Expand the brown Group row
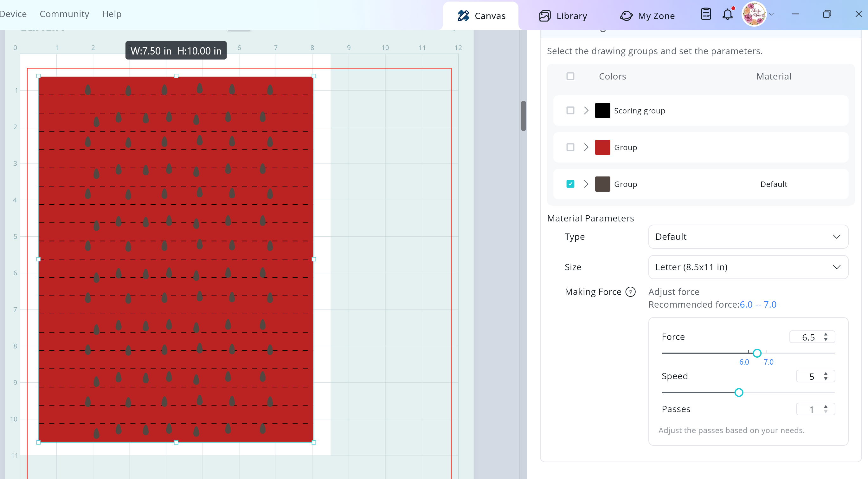The width and height of the screenshot is (868, 479). [x=586, y=184]
